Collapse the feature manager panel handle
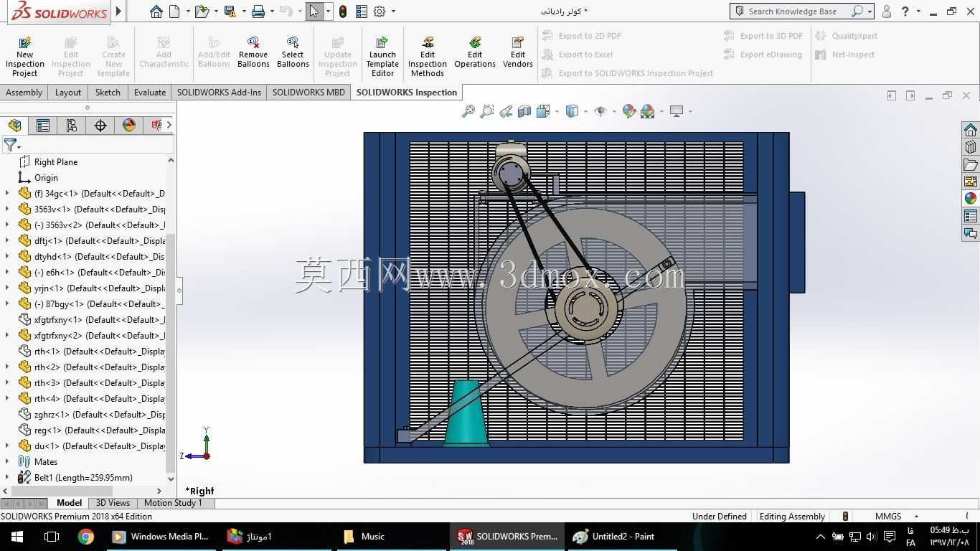 pos(179,290)
